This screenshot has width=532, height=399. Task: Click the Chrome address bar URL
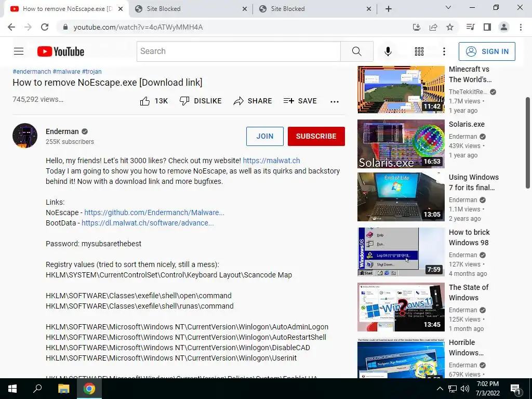[x=138, y=27]
